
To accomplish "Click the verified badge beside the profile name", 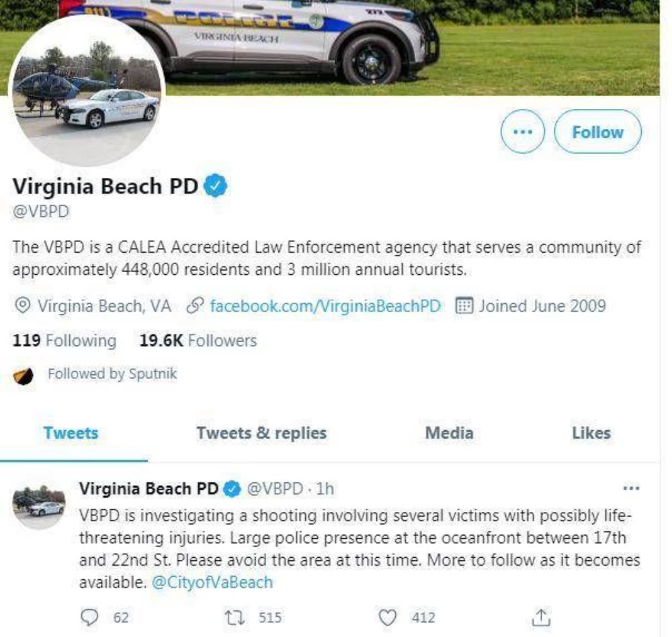I will [215, 186].
